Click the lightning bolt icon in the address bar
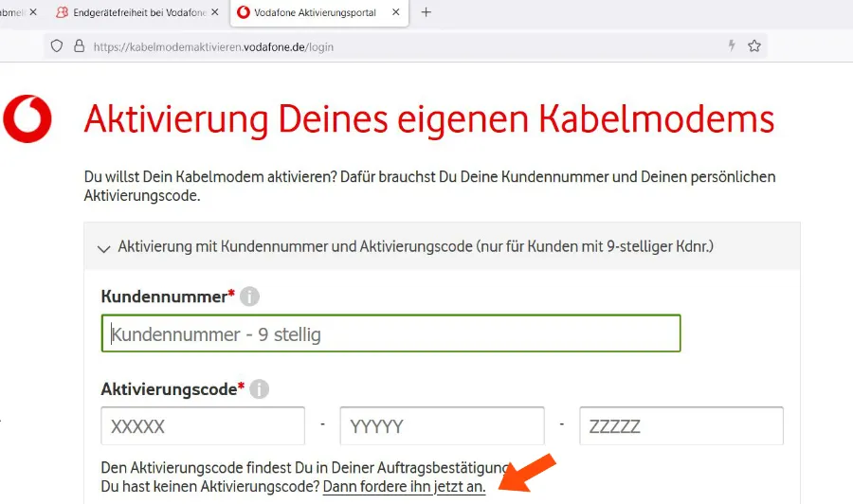Image resolution: width=853 pixels, height=504 pixels. 731,45
